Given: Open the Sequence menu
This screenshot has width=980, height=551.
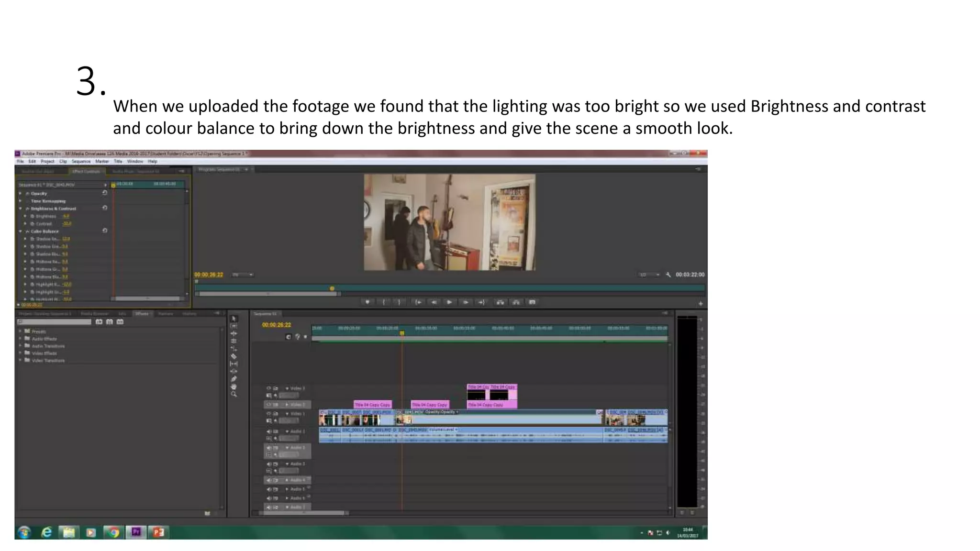Looking at the screenshot, I should (x=81, y=161).
